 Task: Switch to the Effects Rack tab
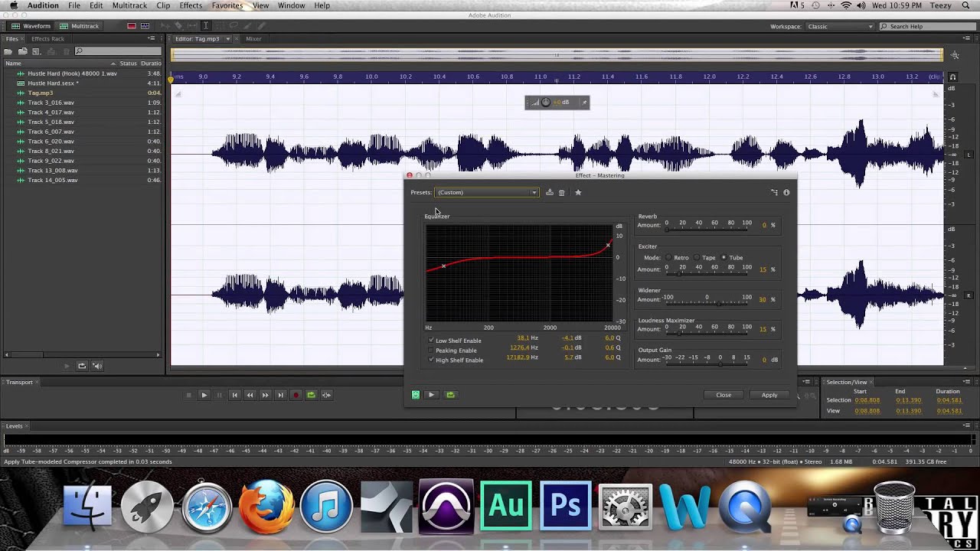[x=47, y=39]
